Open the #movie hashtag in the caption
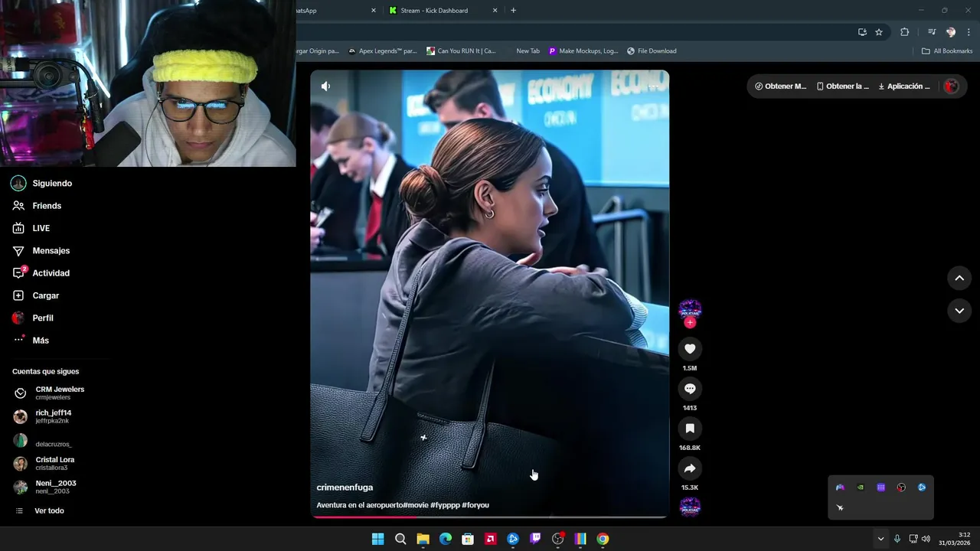The width and height of the screenshot is (980, 551). pos(416,505)
